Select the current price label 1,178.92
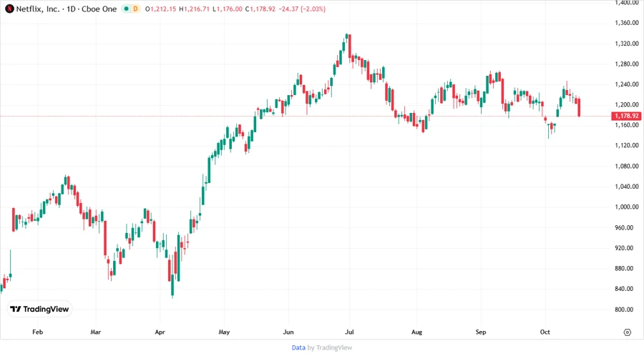 [626, 116]
